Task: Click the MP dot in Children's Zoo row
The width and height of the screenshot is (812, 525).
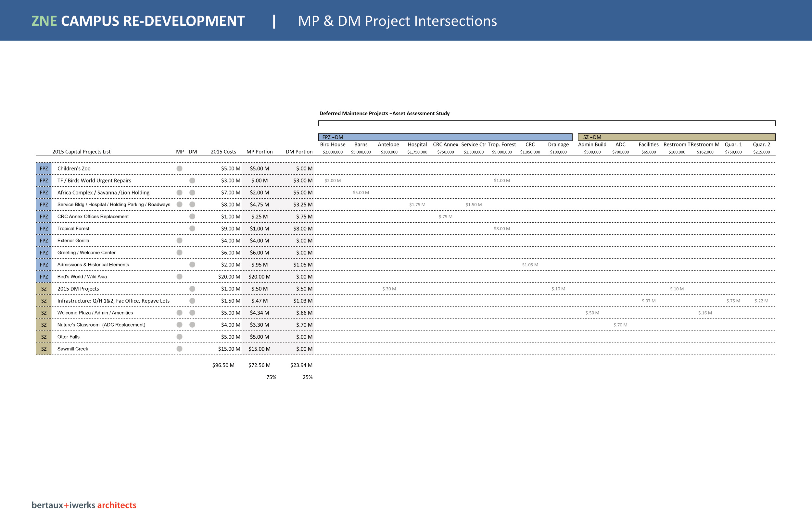Action: click(x=179, y=169)
